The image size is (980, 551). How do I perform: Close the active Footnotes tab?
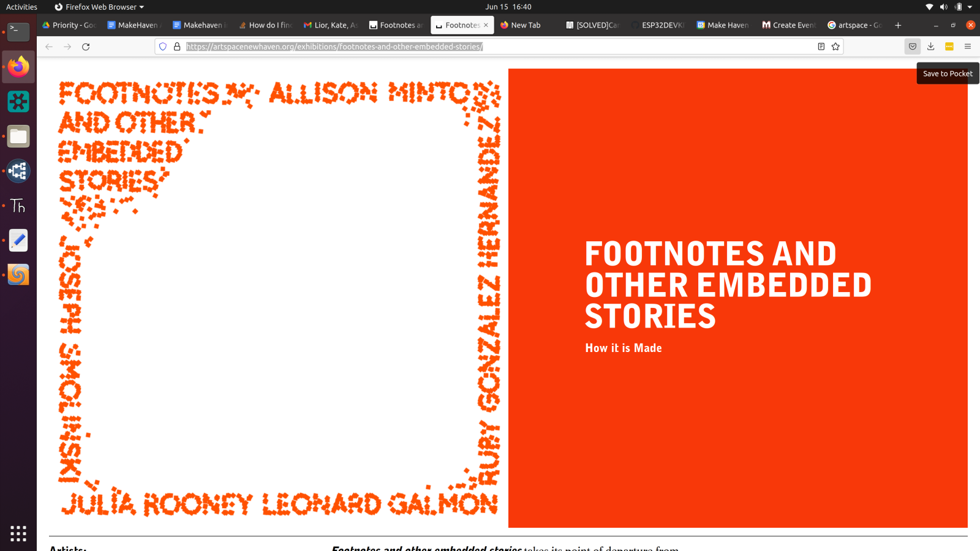tap(486, 25)
